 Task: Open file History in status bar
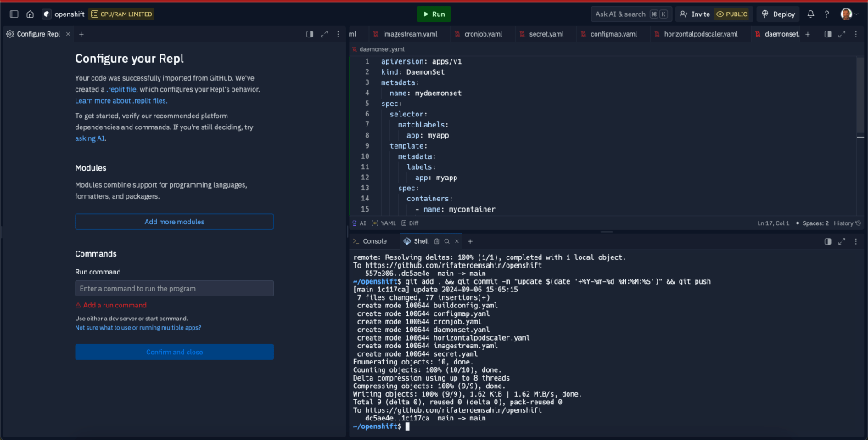(847, 223)
